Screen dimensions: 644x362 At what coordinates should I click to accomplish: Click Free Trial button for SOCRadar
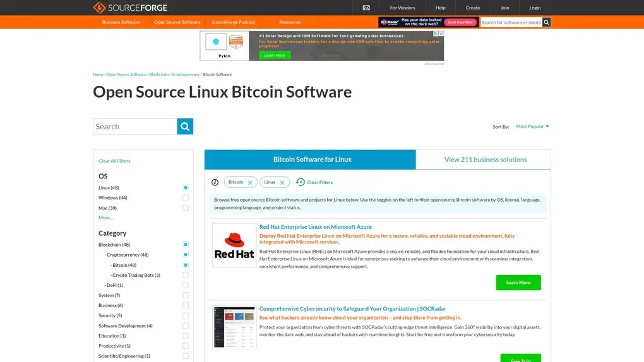pos(520,358)
